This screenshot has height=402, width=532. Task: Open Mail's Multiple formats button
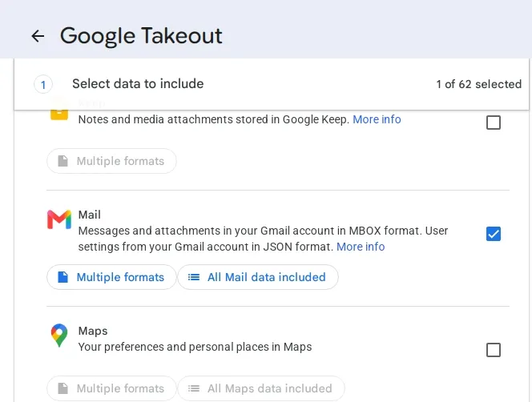111,277
